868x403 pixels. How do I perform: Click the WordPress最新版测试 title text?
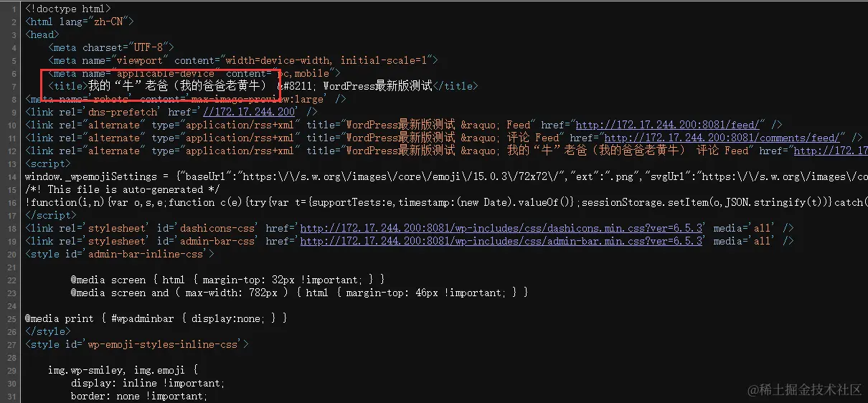(x=377, y=86)
